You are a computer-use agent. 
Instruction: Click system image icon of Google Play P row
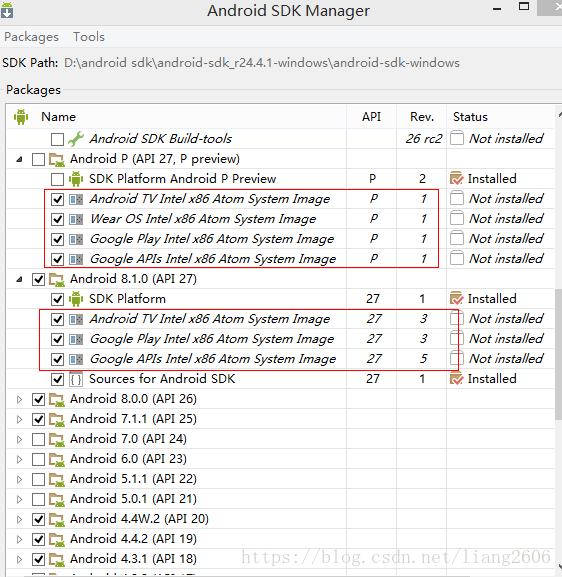(76, 239)
